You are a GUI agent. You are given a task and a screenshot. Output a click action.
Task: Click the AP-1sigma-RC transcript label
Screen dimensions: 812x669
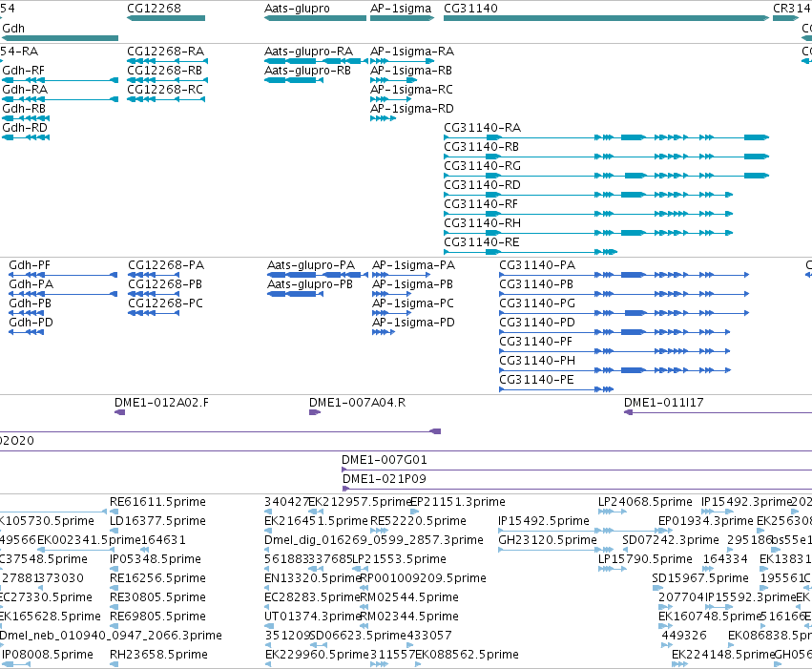[x=411, y=90]
